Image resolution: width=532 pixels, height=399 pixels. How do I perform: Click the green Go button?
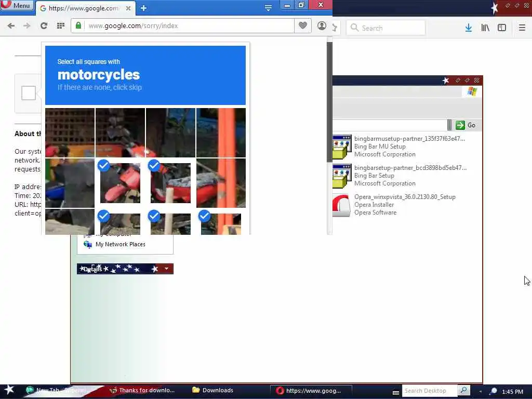[x=465, y=125]
